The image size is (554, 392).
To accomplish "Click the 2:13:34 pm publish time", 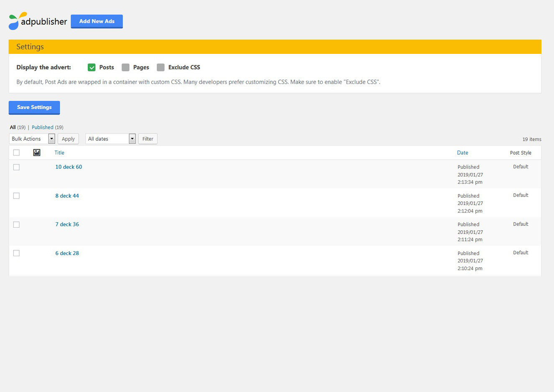I will 470,182.
